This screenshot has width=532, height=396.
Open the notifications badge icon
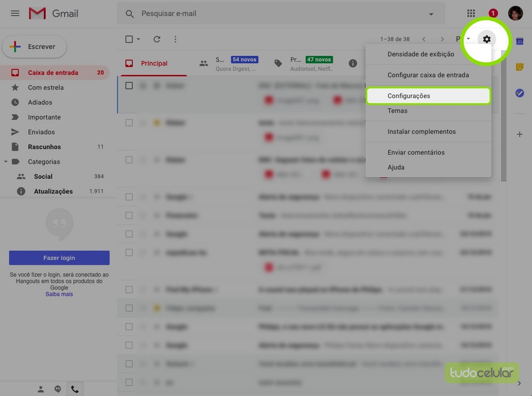(x=493, y=13)
